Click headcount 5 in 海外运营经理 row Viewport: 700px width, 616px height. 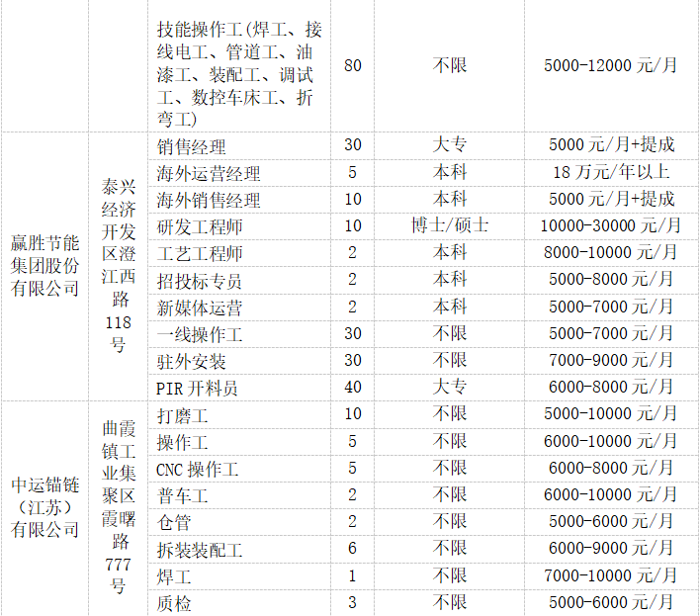(352, 172)
